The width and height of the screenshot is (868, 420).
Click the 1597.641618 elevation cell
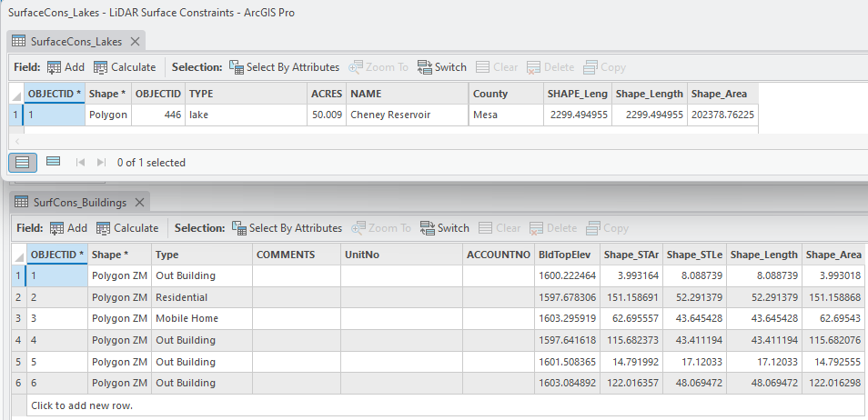coord(567,340)
